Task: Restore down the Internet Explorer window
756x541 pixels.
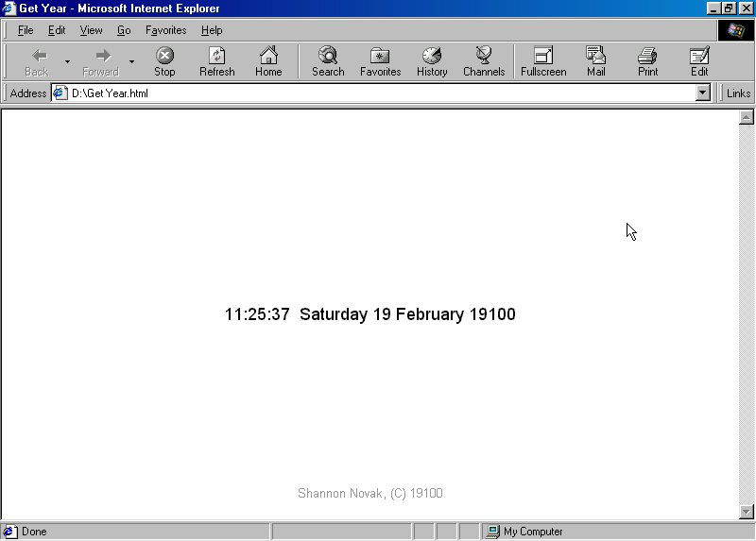Action: (x=728, y=8)
